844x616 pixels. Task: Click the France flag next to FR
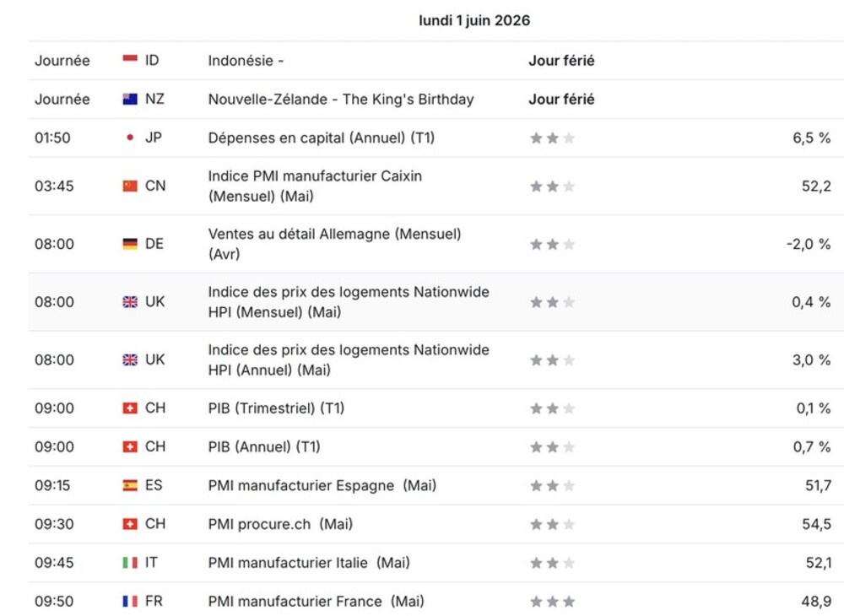(130, 601)
